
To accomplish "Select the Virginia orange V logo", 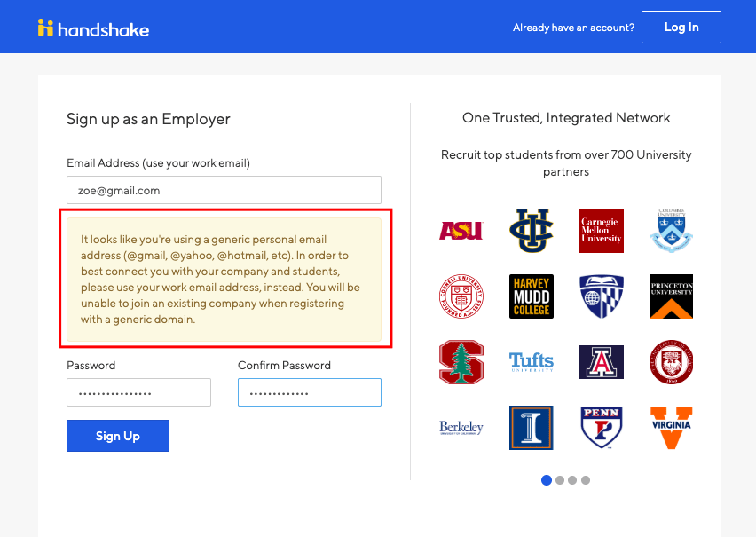I will point(671,427).
